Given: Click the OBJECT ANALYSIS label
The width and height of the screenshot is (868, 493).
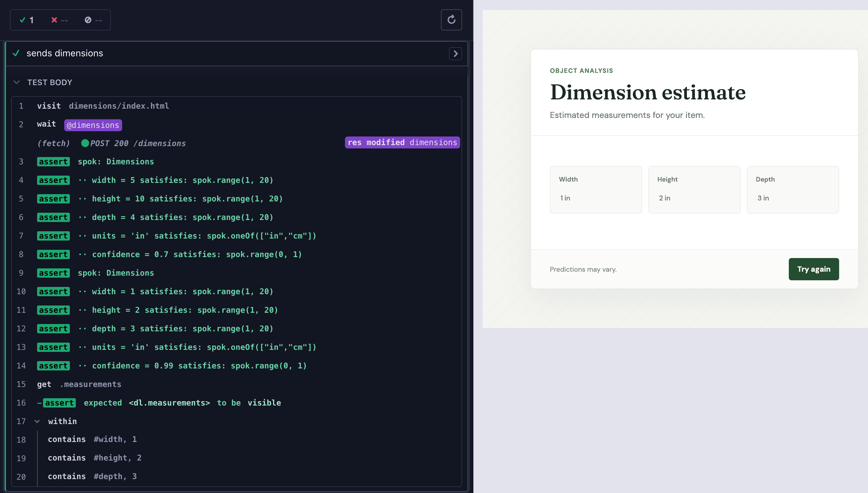Looking at the screenshot, I should pyautogui.click(x=581, y=71).
